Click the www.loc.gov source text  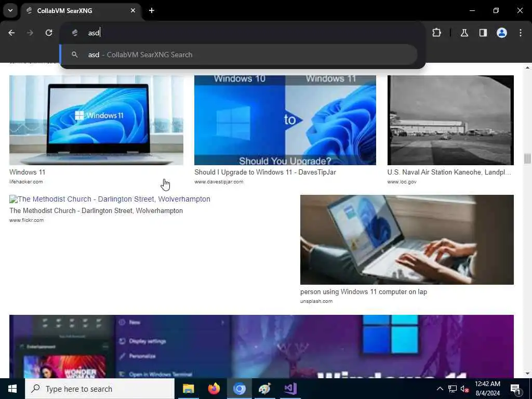pyautogui.click(x=402, y=182)
